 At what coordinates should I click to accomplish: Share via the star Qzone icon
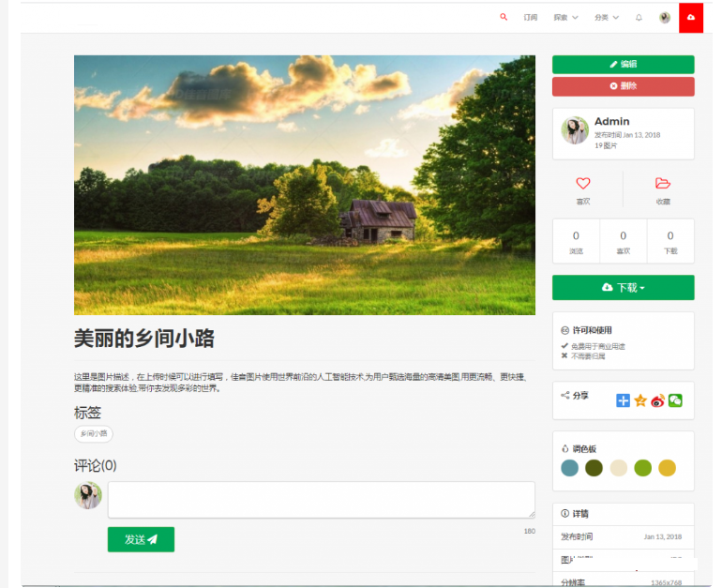pos(640,400)
